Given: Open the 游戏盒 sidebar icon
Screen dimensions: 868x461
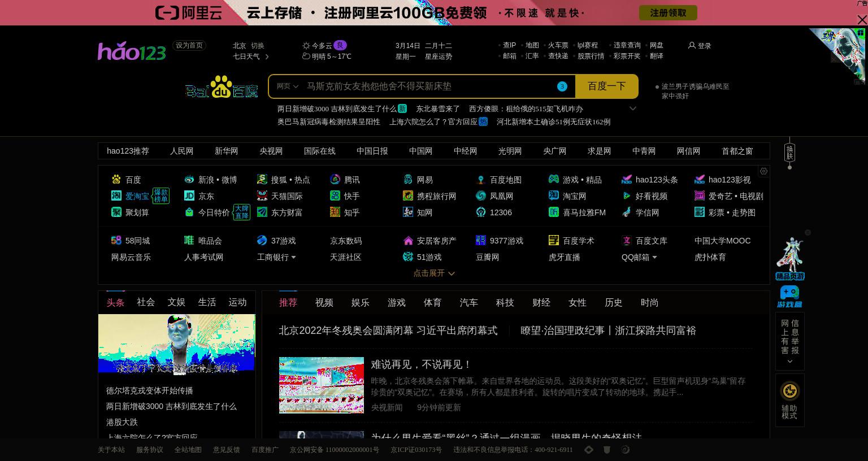Looking at the screenshot, I should (x=789, y=297).
